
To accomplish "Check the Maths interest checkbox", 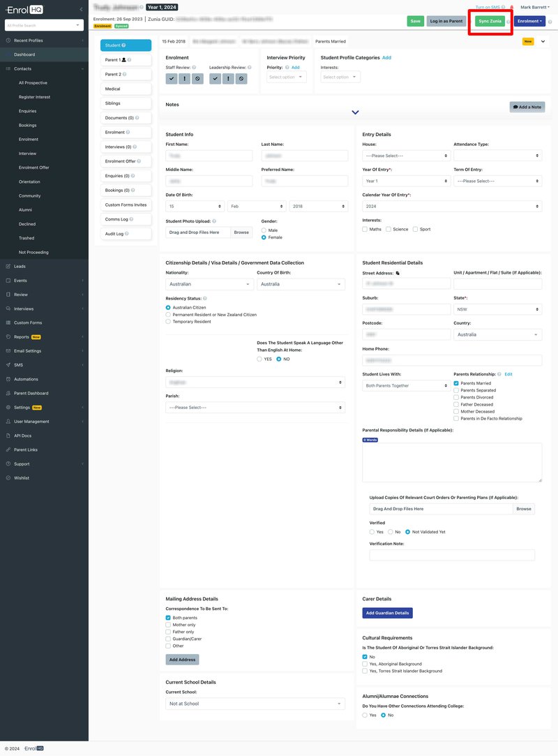I will click(x=364, y=228).
